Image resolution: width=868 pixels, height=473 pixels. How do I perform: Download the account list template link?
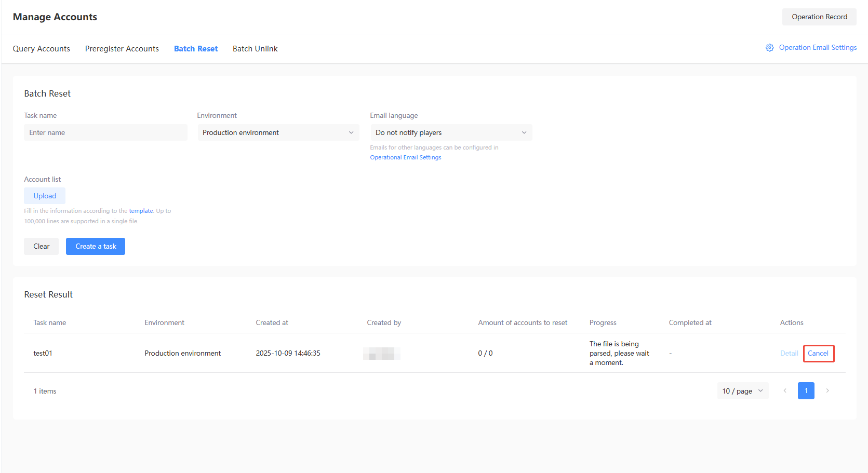pos(141,211)
